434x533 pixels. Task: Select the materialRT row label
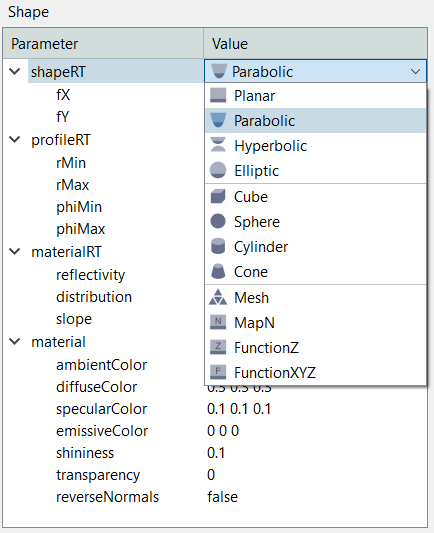[x=66, y=252]
